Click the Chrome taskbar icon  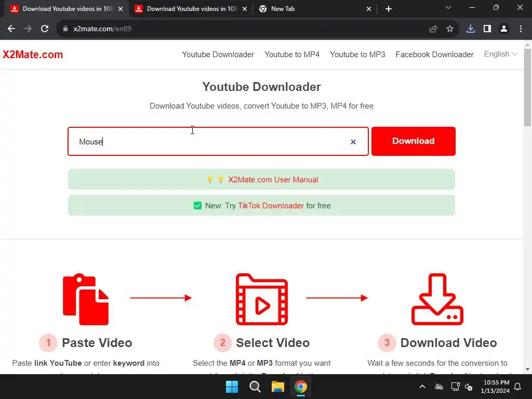pyautogui.click(x=301, y=387)
